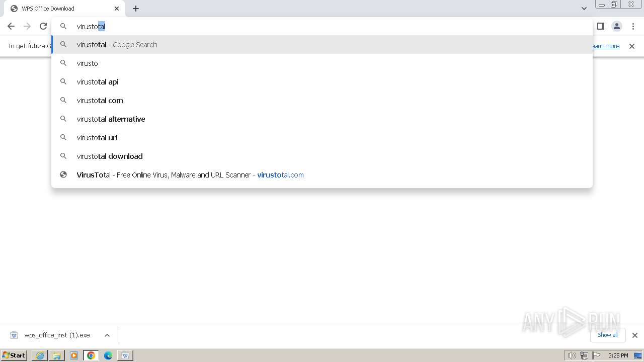Viewport: 644px width, 362px height.
Task: Select the 'virusto' suggestion
Action: tap(322, 63)
